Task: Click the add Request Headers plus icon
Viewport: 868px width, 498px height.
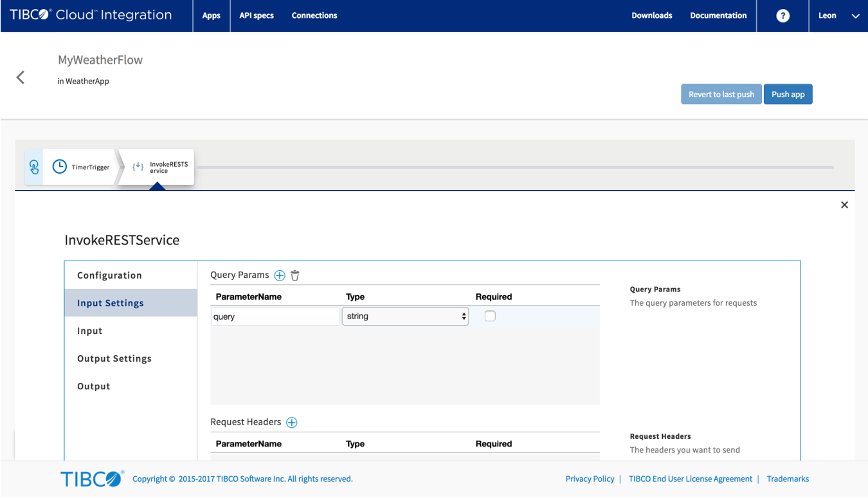Action: [292, 423]
